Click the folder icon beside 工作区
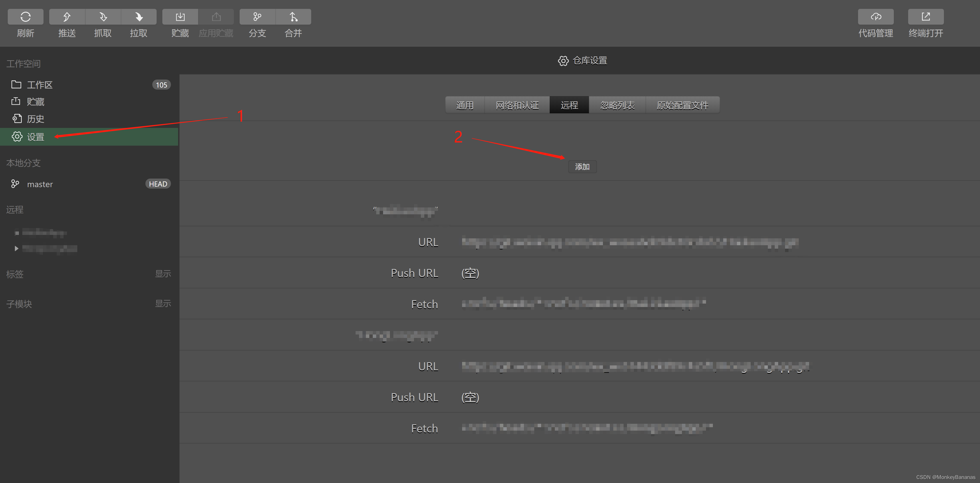Image resolution: width=980 pixels, height=483 pixels. click(16, 84)
